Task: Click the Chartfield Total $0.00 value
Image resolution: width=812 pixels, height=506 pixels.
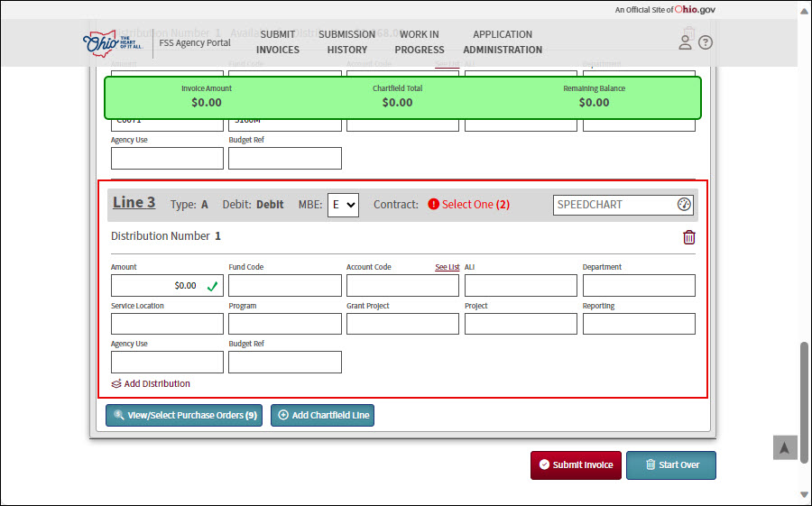Action: click(x=397, y=103)
